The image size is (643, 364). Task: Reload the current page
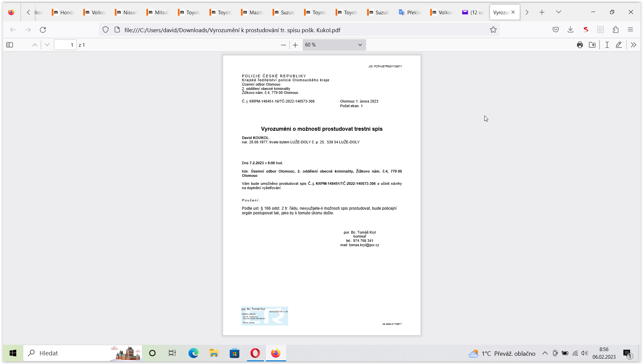pos(43,30)
